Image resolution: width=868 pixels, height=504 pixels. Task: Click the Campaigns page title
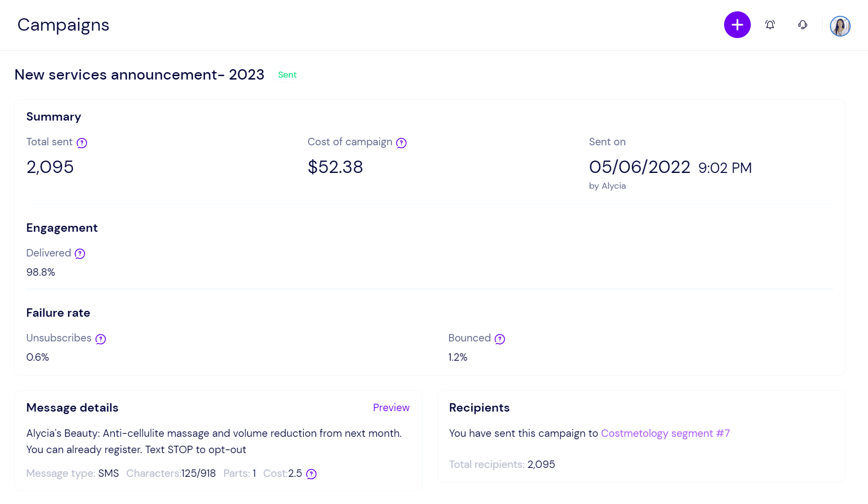coord(63,25)
